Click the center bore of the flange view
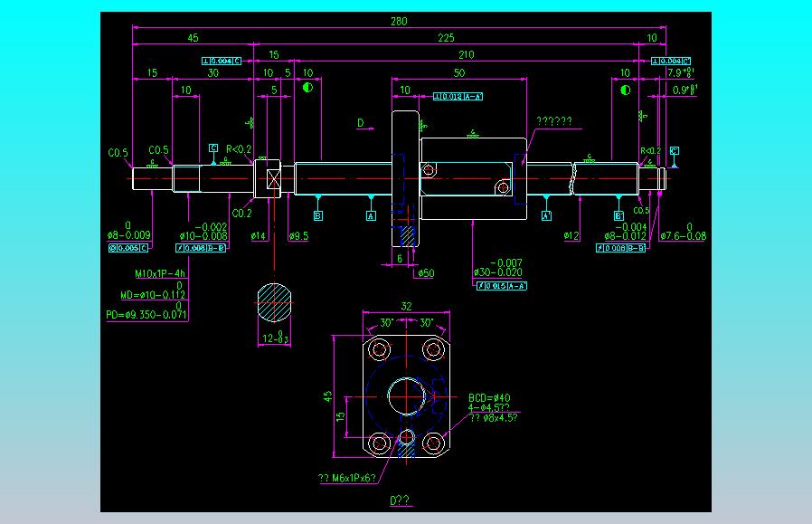Image resolution: width=812 pixels, height=524 pixels. (x=407, y=396)
